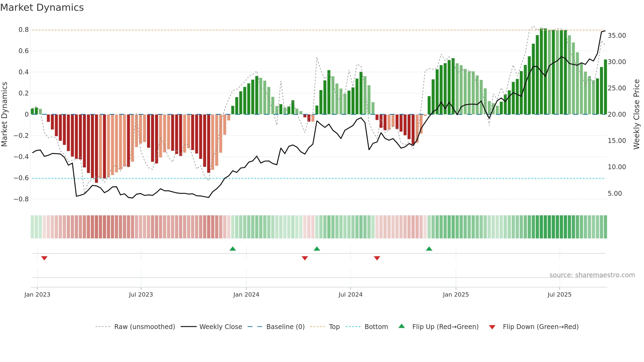
Task: Click the flip-down marker near Jan 2023
Action: pos(44,258)
